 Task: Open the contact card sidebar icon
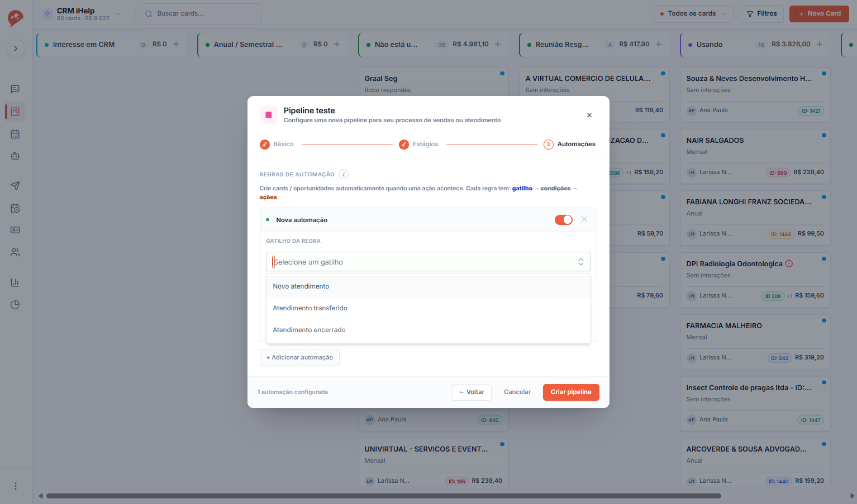point(15,230)
